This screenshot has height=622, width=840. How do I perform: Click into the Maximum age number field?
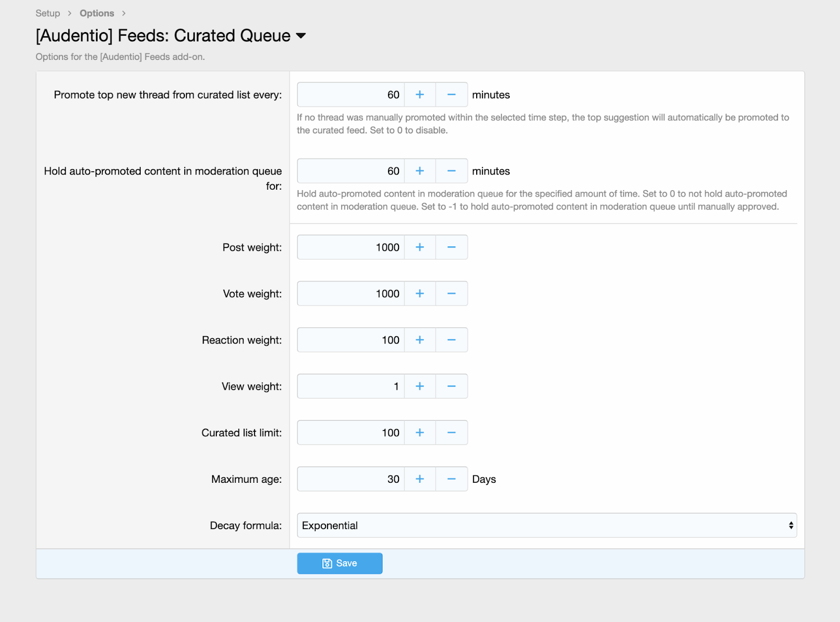point(351,479)
